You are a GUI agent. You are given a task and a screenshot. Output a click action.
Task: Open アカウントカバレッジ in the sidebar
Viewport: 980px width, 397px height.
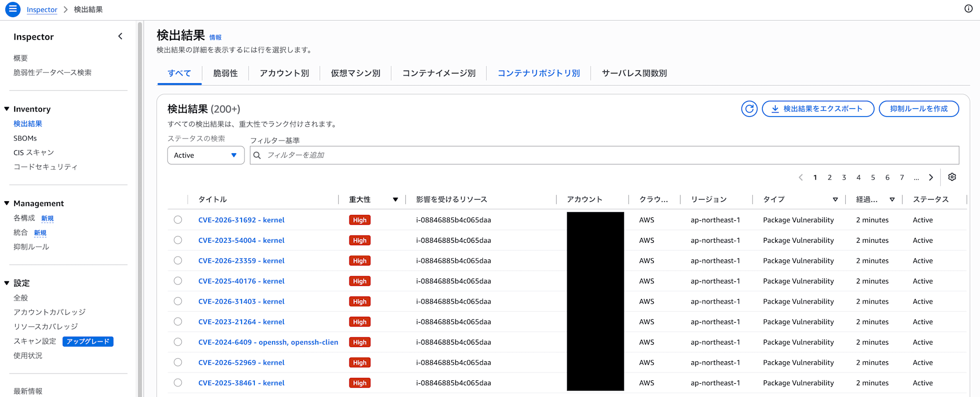coord(49,312)
